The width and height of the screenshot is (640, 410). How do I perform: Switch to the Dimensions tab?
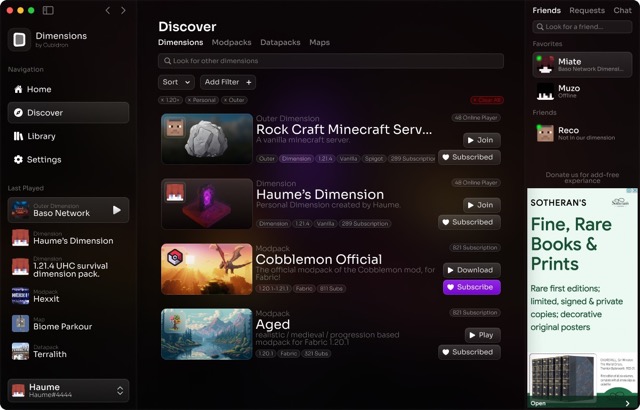(180, 42)
